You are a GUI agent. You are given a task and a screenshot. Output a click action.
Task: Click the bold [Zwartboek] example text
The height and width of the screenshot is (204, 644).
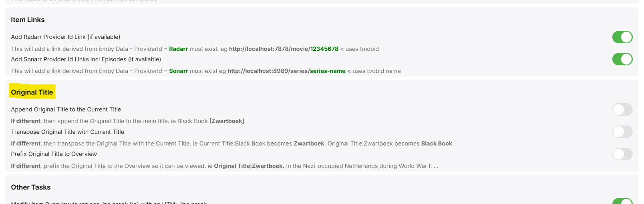pos(227,121)
